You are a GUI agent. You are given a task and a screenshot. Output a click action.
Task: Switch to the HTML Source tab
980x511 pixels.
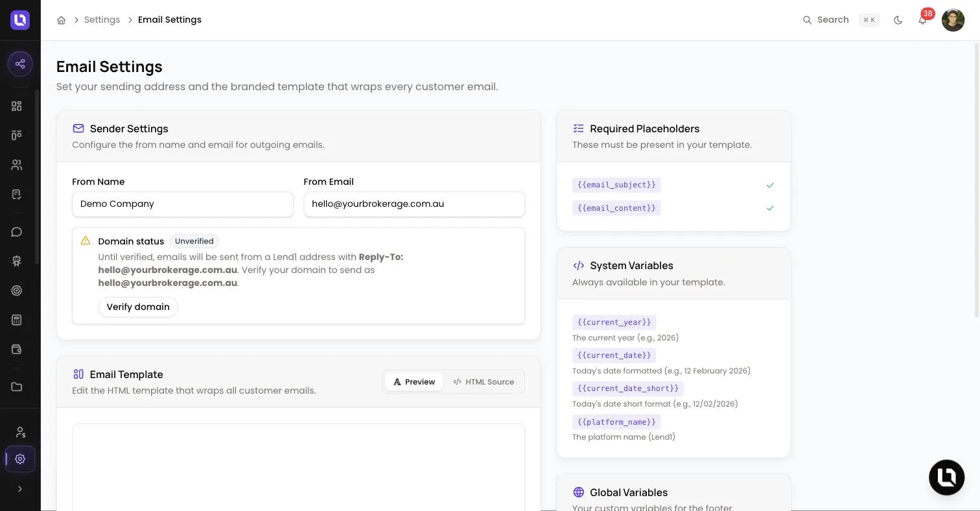coord(484,382)
